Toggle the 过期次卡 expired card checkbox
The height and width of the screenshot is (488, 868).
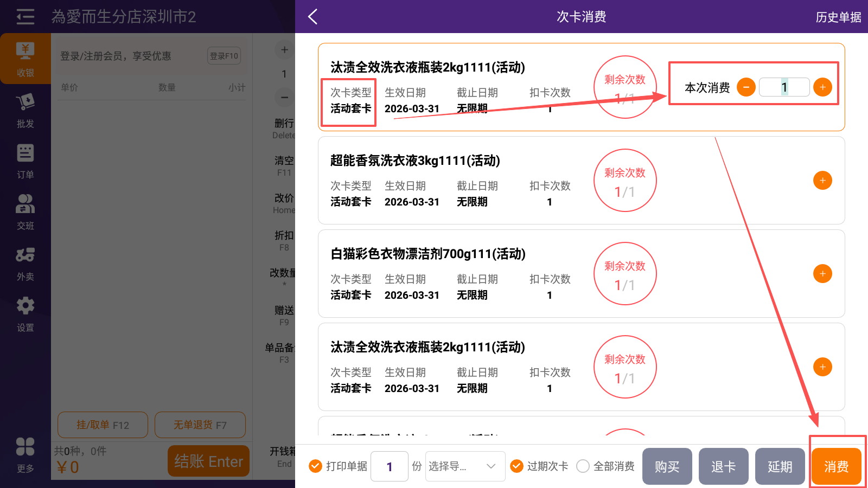517,466
